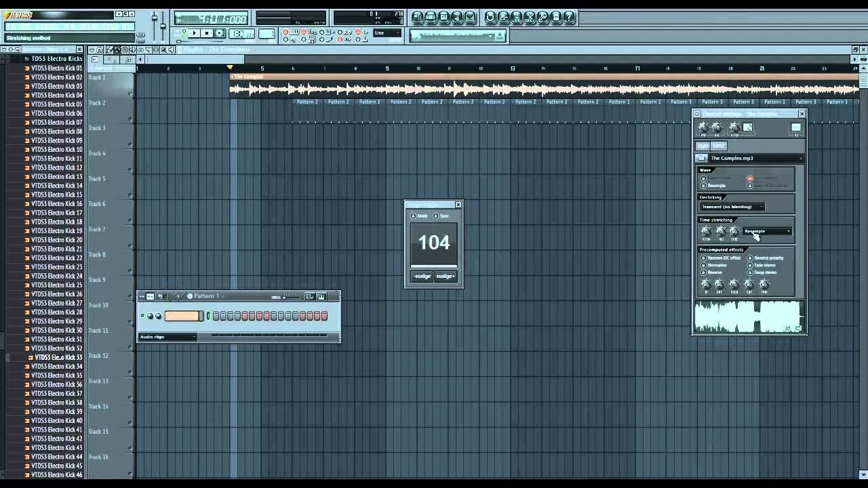Click the channel selector LED beside channel button
868x488 pixels.
pos(208,316)
